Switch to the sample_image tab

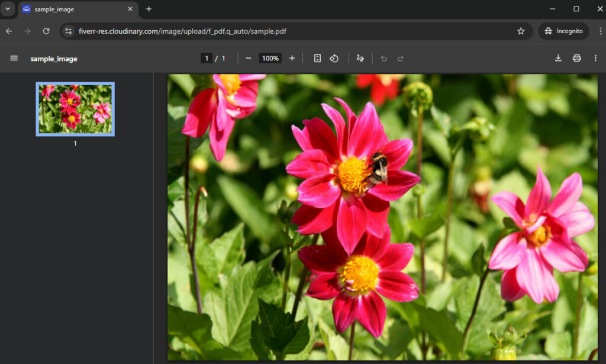(x=71, y=9)
